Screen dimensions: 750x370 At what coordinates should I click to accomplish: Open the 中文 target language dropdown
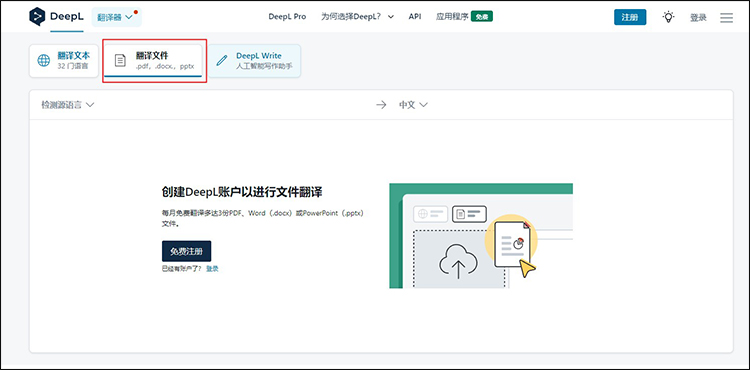[413, 105]
